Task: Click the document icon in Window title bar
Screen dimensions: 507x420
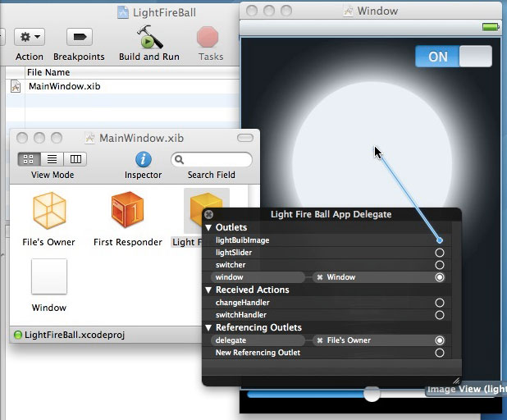Action: [348, 11]
